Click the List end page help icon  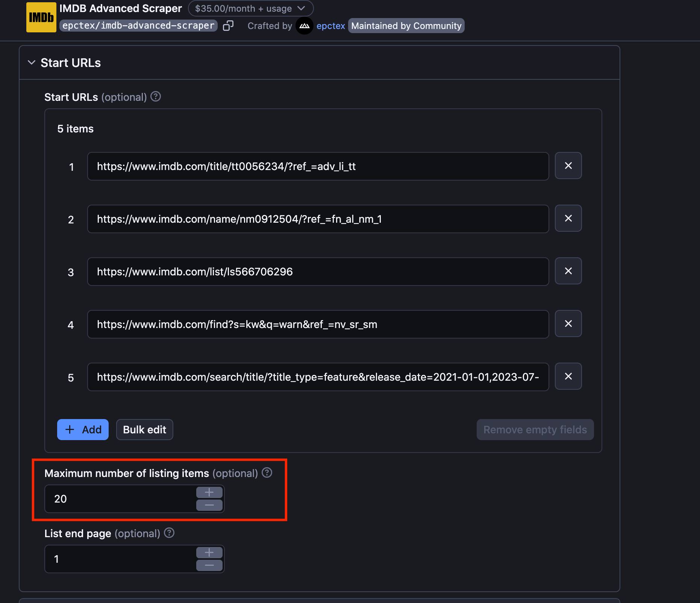pyautogui.click(x=169, y=533)
